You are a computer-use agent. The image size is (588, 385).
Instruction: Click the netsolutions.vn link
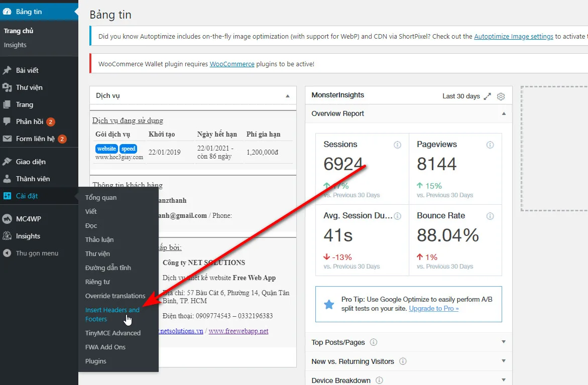tap(181, 331)
